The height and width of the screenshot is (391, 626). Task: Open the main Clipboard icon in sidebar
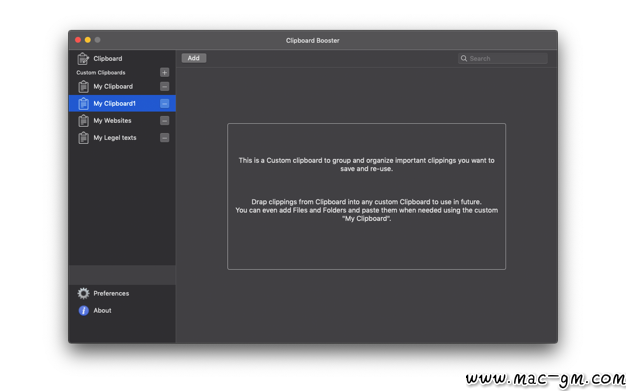tap(83, 59)
